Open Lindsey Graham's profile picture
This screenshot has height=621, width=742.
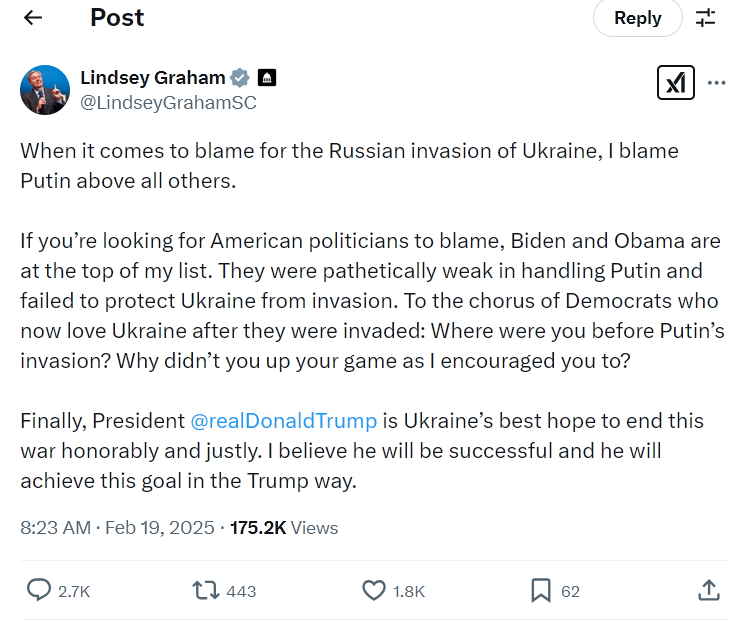(45, 90)
